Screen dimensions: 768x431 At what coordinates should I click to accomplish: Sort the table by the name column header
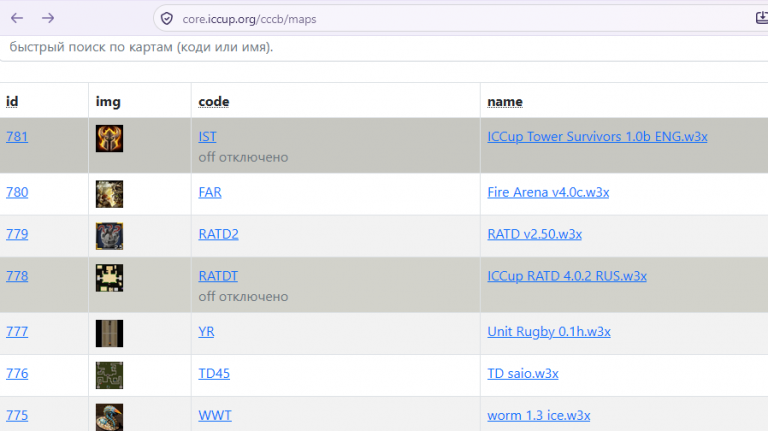click(505, 101)
